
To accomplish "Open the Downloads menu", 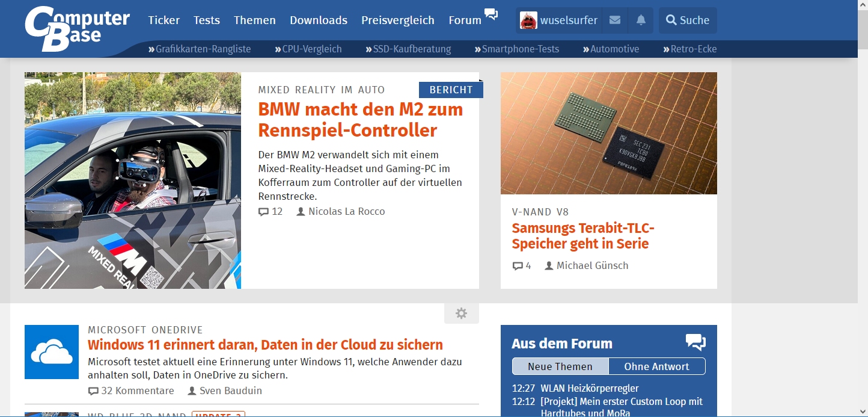I will pyautogui.click(x=319, y=20).
